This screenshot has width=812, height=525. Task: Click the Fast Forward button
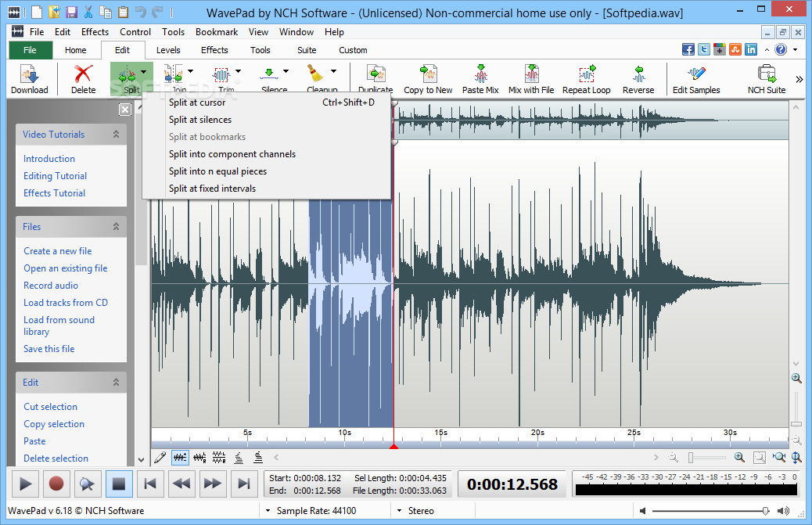pyautogui.click(x=212, y=484)
